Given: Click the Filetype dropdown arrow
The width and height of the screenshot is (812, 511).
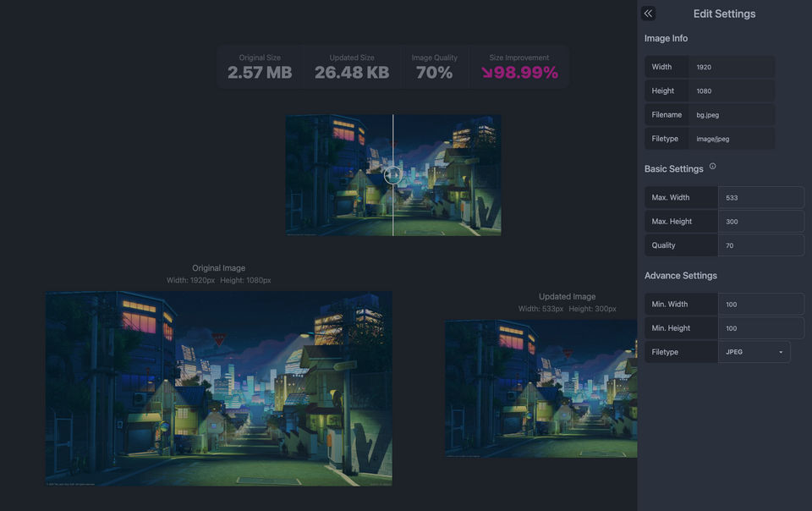Looking at the screenshot, I should tap(781, 352).
